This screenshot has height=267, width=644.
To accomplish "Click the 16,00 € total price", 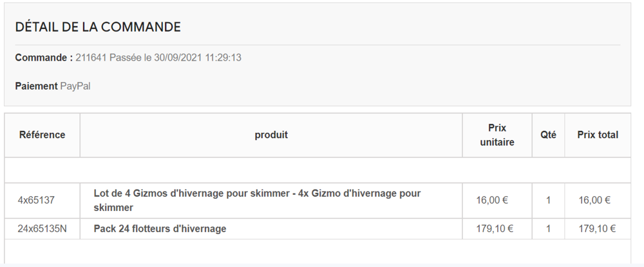I will [x=594, y=201].
